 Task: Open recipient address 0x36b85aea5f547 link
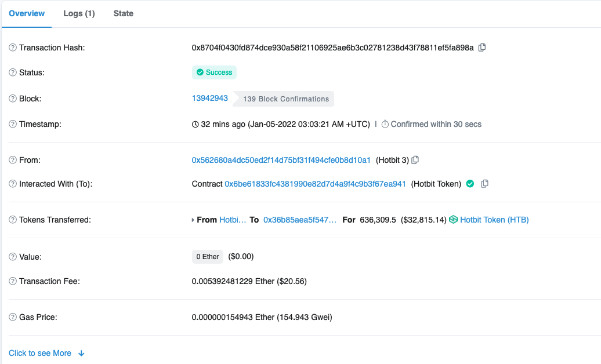point(299,220)
